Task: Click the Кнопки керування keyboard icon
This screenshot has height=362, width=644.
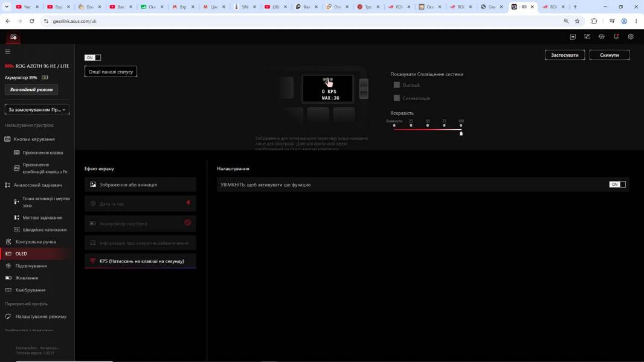Action: 7,139
